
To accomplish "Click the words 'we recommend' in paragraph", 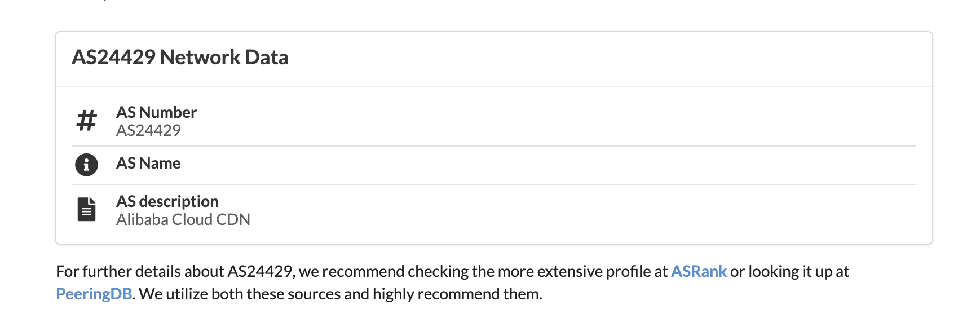I will click(x=351, y=271).
